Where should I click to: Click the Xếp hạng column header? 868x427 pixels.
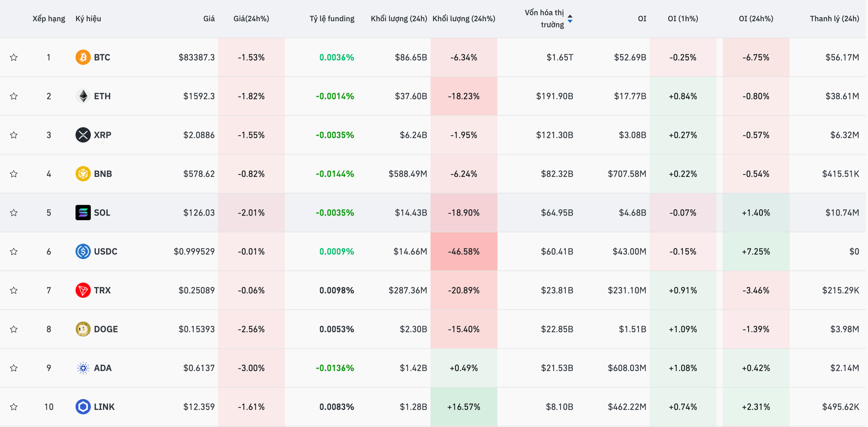(x=49, y=19)
